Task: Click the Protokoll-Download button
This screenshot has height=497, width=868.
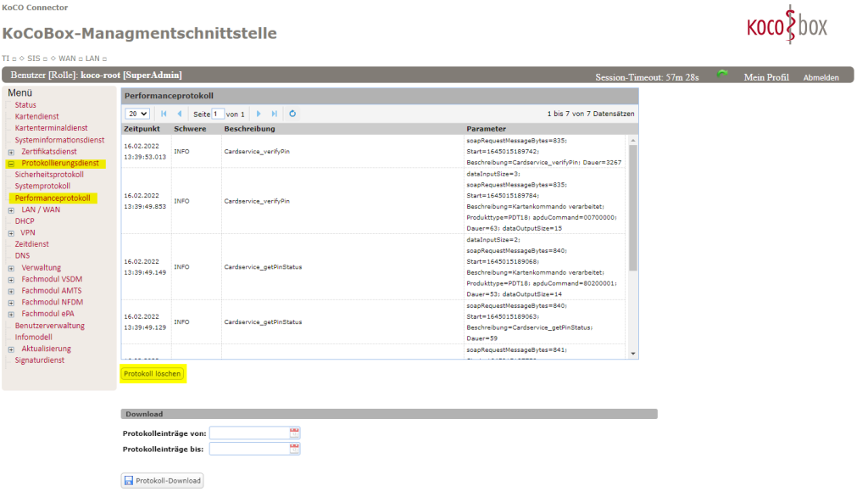Action: [163, 481]
